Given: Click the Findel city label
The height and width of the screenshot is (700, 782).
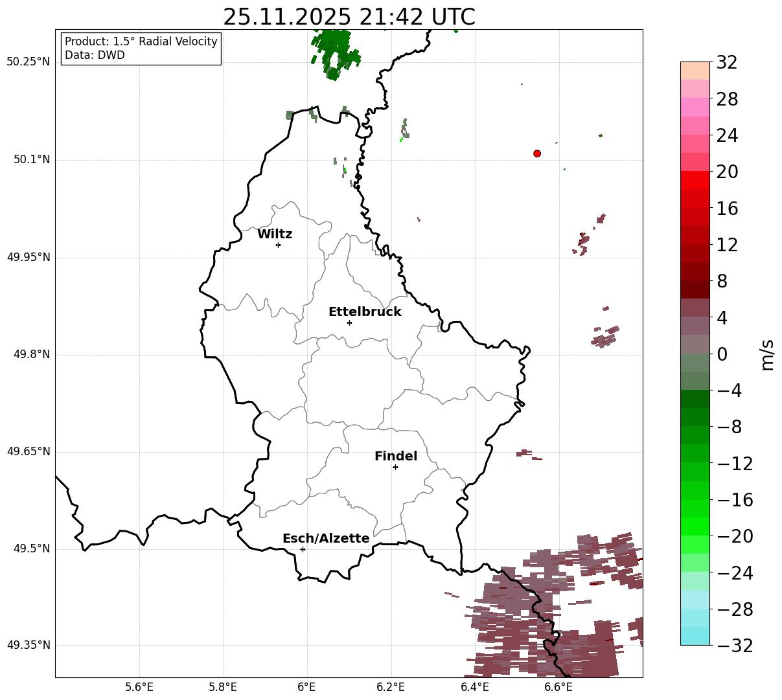Looking at the screenshot, I should [x=396, y=457].
